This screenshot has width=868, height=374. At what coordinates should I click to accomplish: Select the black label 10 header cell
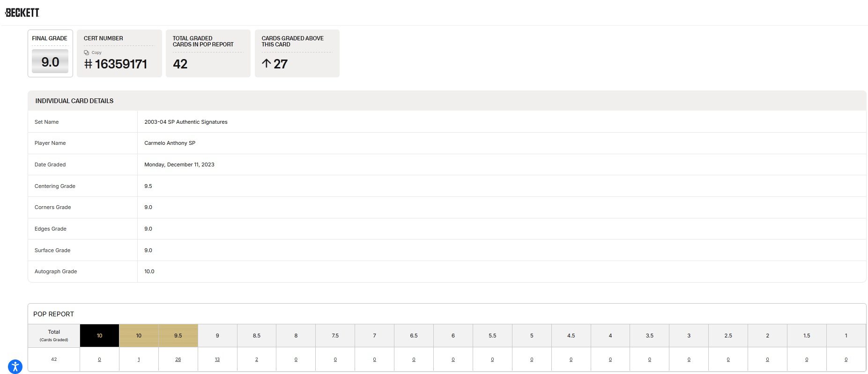coord(99,336)
